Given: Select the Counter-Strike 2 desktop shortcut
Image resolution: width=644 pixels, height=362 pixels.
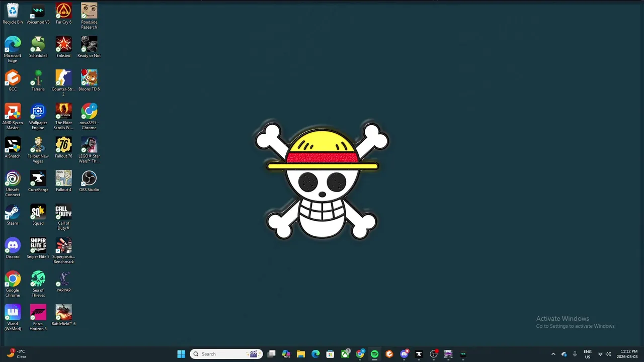Looking at the screenshot, I should 63,83.
